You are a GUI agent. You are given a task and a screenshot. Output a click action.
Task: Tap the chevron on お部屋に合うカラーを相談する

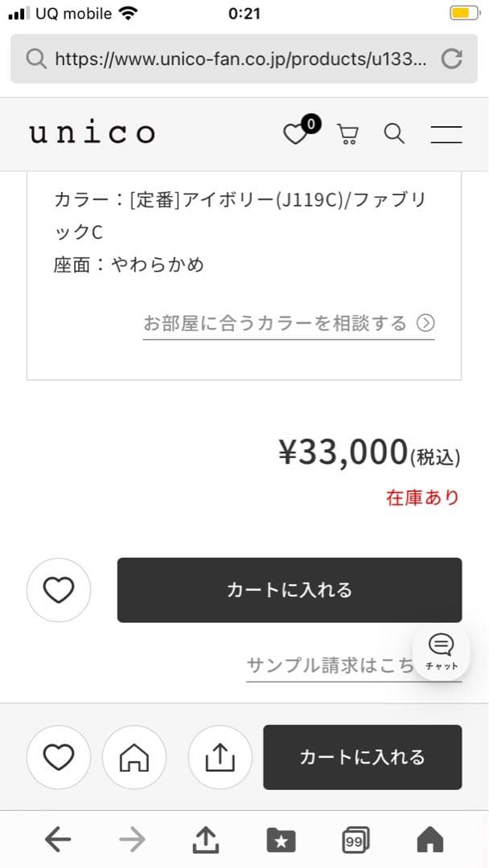(x=426, y=322)
